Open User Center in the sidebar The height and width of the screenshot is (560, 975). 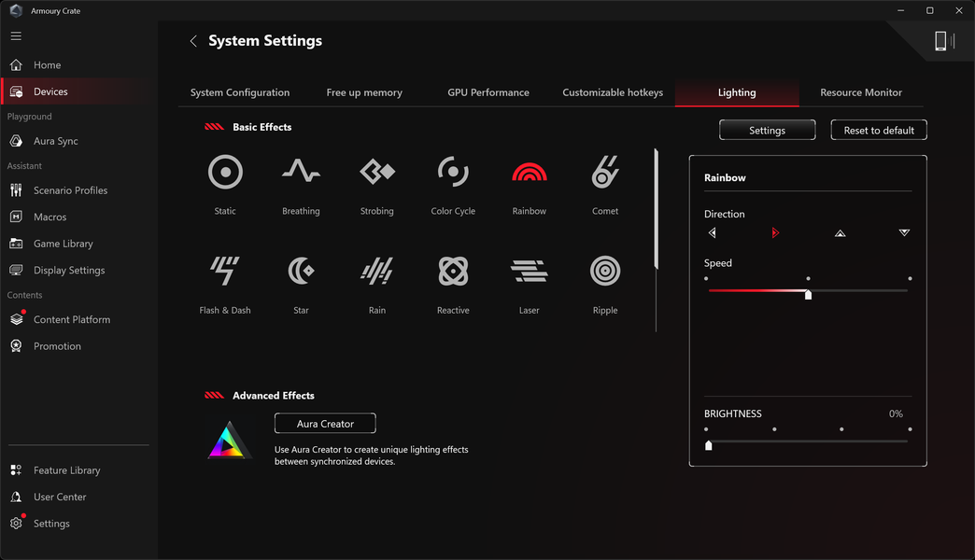pos(79,497)
